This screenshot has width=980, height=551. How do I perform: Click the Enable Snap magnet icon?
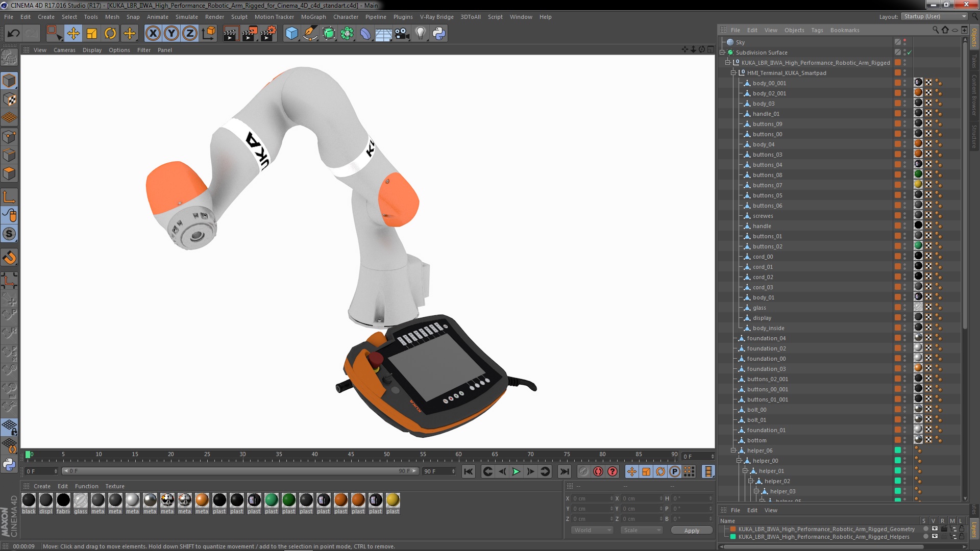click(9, 258)
